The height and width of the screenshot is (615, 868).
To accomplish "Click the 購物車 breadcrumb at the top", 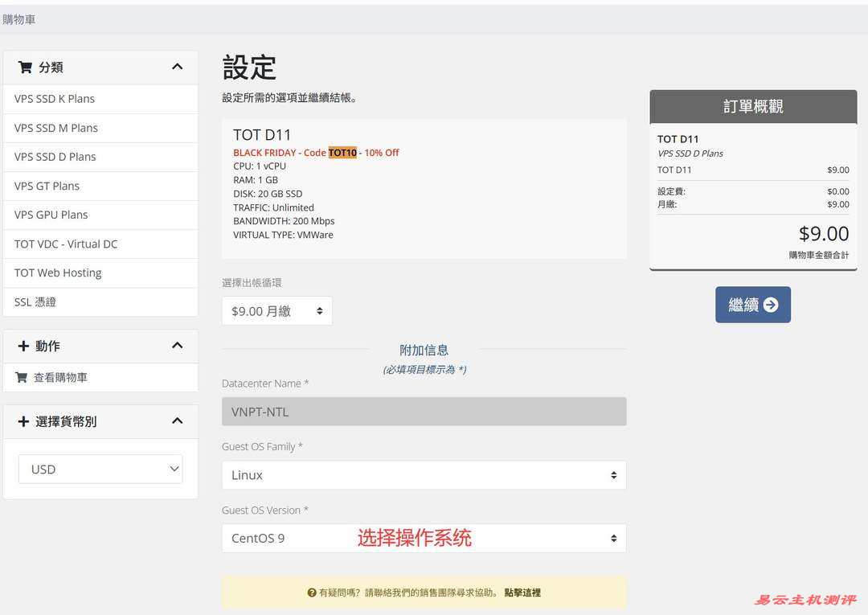I will click(18, 18).
